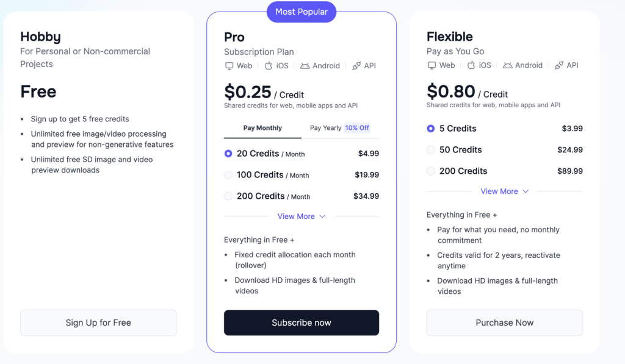
Task: Expand View More in the Flexible plan
Action: (504, 191)
